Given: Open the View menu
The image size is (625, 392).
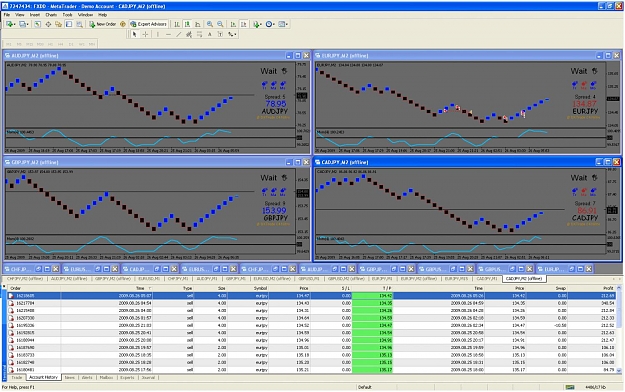Looking at the screenshot, I should coord(20,15).
